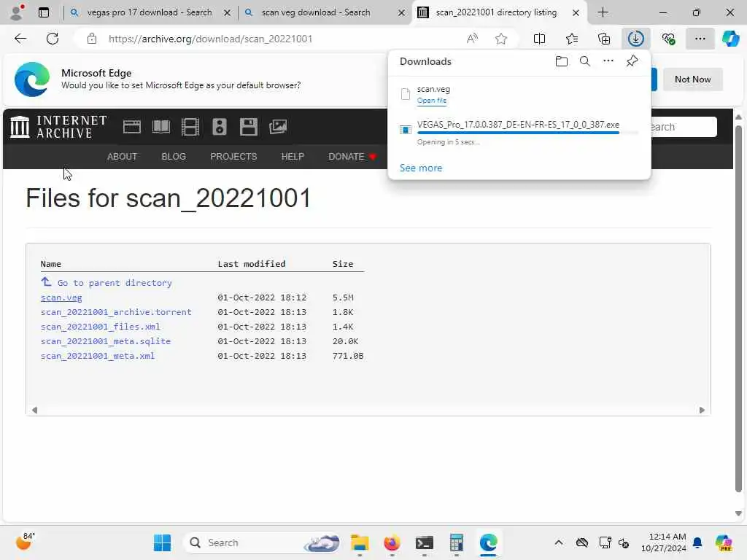Open scan_20221001_meta.sqlite link

(105, 341)
